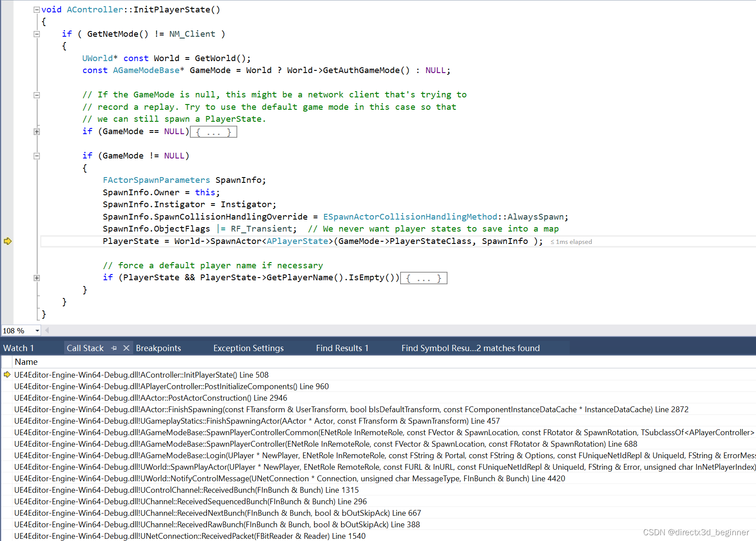
Task: Switch to Find Results 1 tab
Action: point(342,348)
